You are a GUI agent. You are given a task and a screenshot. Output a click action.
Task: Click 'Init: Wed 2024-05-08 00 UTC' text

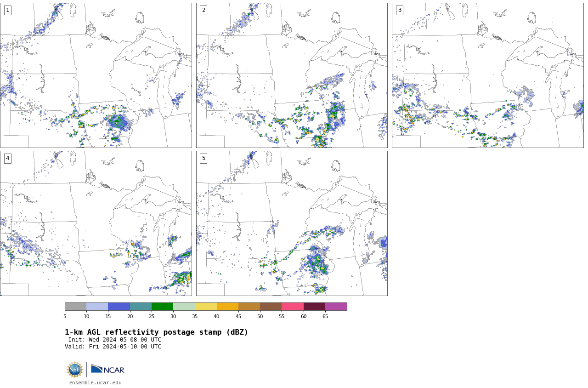(x=115, y=340)
